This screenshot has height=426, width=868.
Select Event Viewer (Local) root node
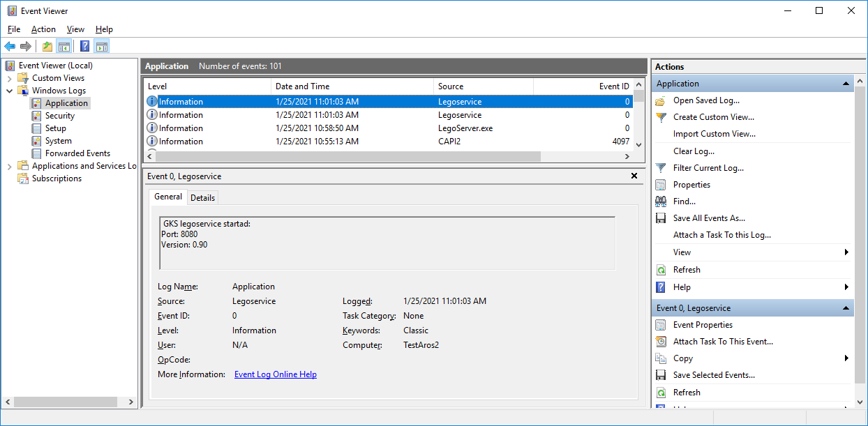point(56,66)
